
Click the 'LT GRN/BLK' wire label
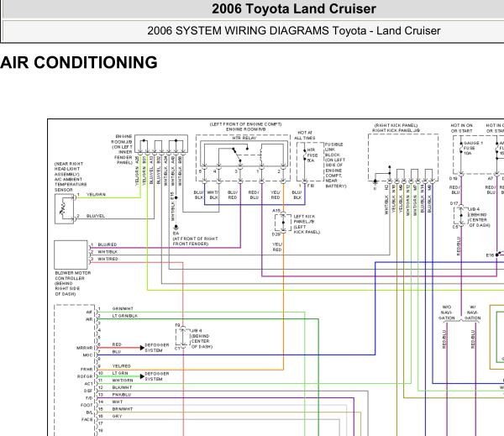click(124, 316)
